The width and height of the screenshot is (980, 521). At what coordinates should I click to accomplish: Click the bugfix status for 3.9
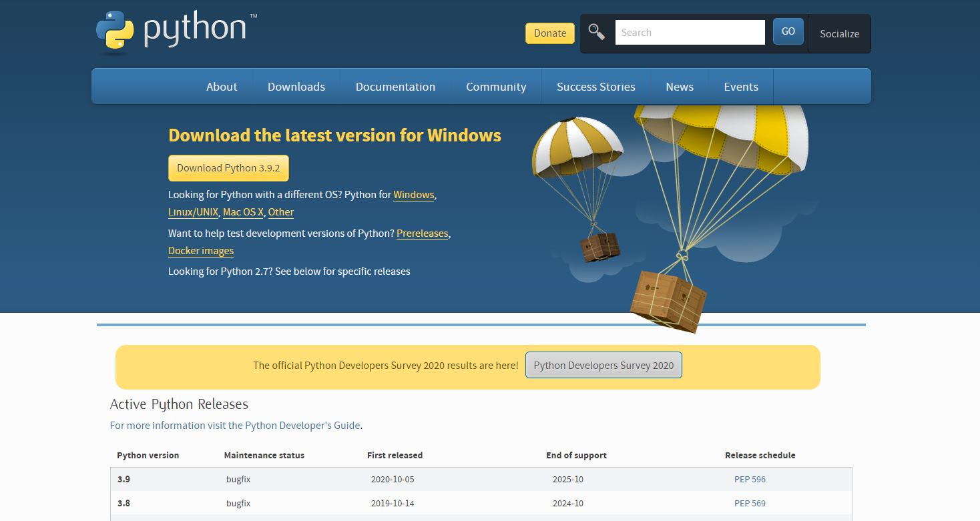tap(238, 479)
